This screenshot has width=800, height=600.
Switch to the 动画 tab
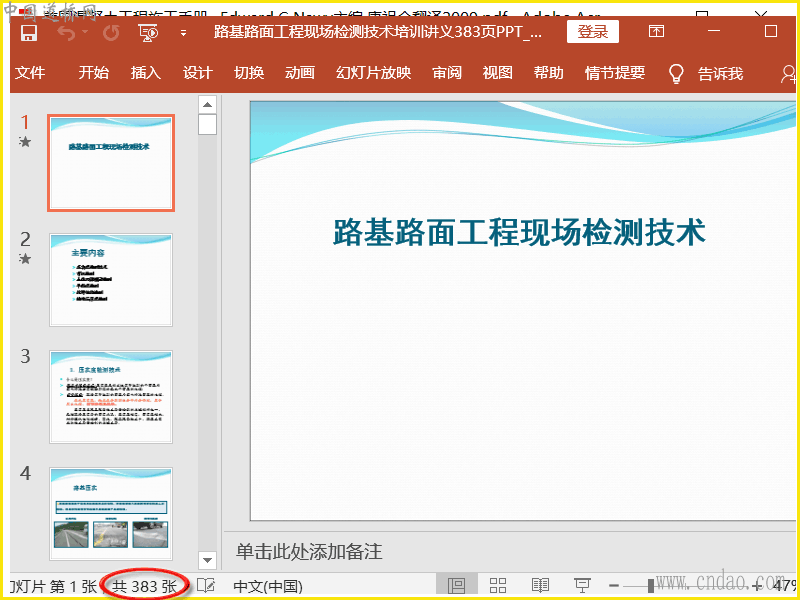(300, 73)
